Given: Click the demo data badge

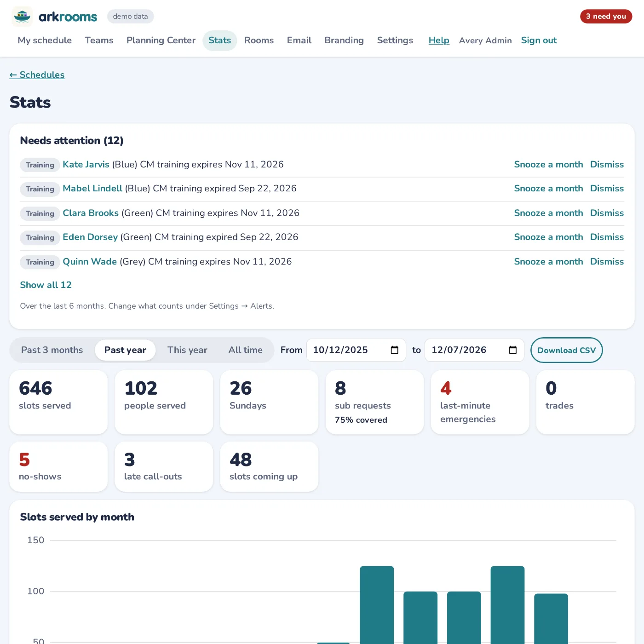Looking at the screenshot, I should click(131, 17).
